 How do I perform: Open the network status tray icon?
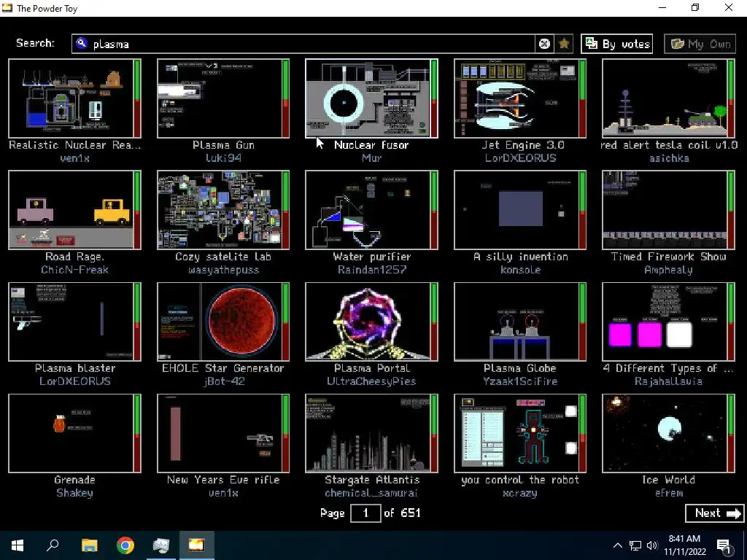click(635, 545)
